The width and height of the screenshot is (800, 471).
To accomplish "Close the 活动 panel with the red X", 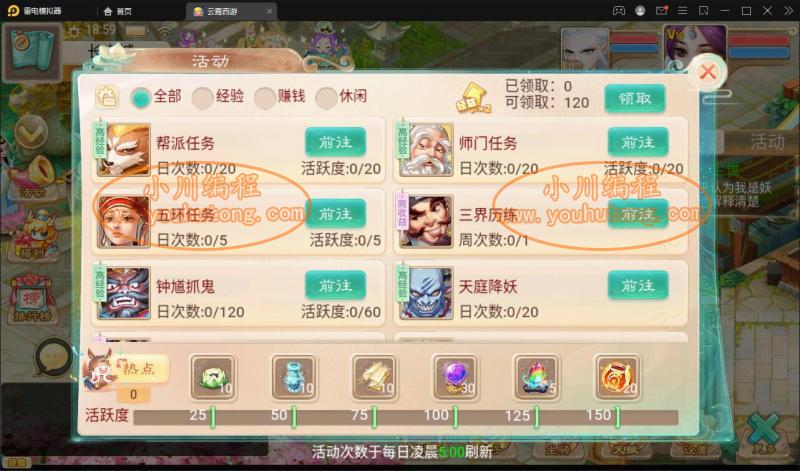I will point(708,72).
